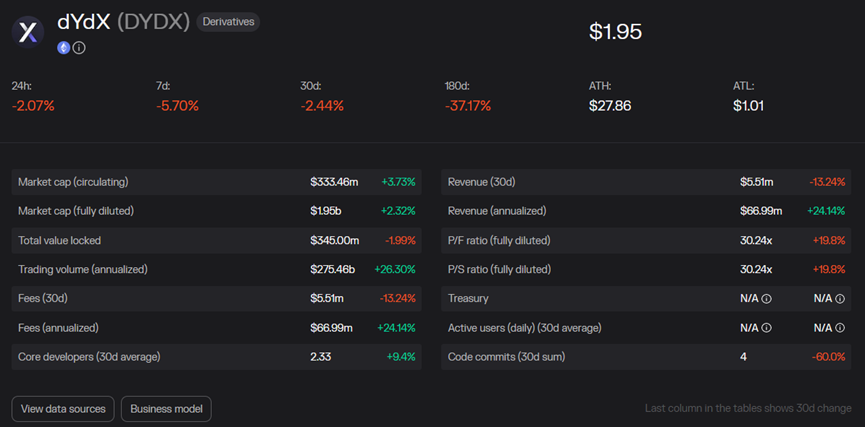The image size is (865, 427).
Task: Click the ATH value $27.86
Action: (x=610, y=105)
